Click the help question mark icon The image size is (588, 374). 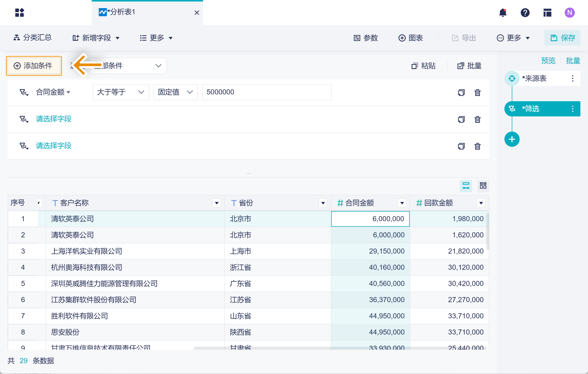(525, 13)
